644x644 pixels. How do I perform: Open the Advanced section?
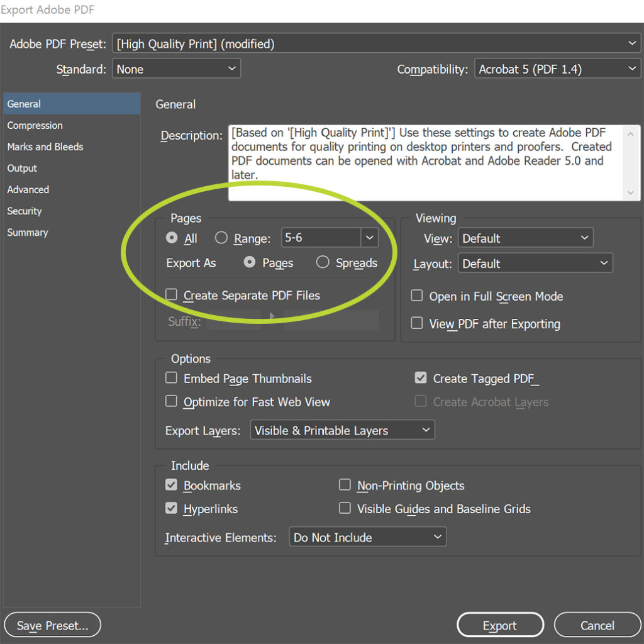point(72,189)
